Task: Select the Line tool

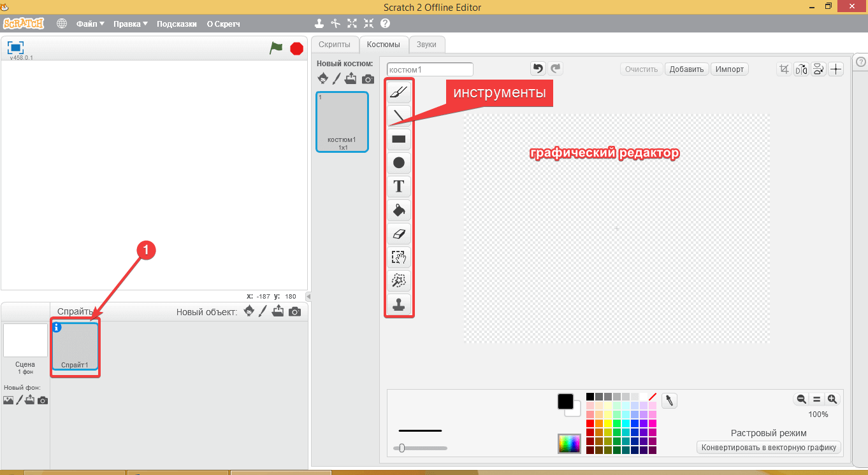Action: [399, 115]
